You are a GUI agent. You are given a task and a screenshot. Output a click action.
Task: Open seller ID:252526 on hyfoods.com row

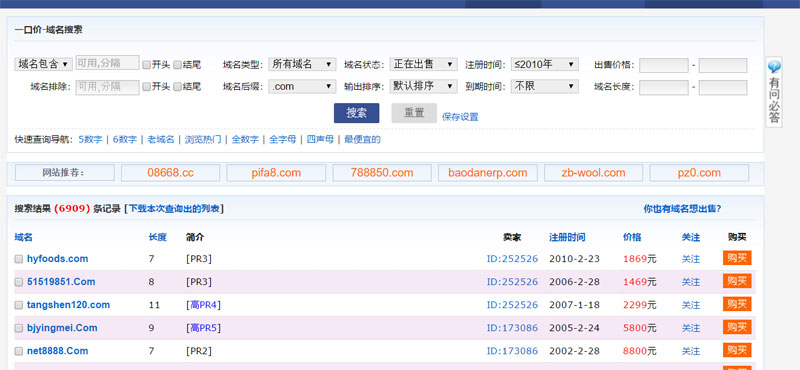tap(512, 259)
